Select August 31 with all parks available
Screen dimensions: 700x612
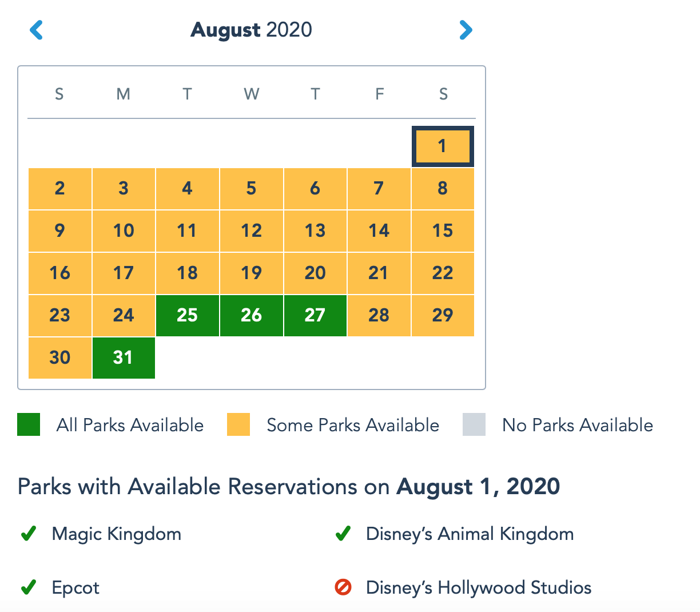pyautogui.click(x=124, y=358)
